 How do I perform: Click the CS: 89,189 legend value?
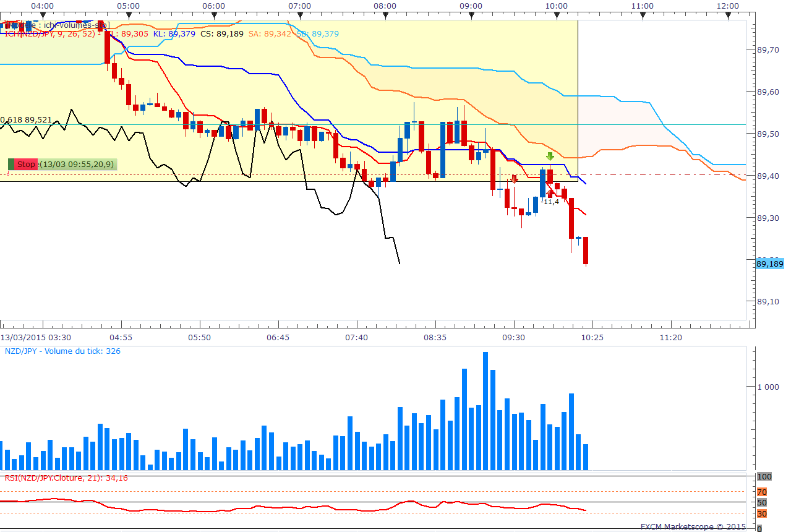click(x=221, y=34)
